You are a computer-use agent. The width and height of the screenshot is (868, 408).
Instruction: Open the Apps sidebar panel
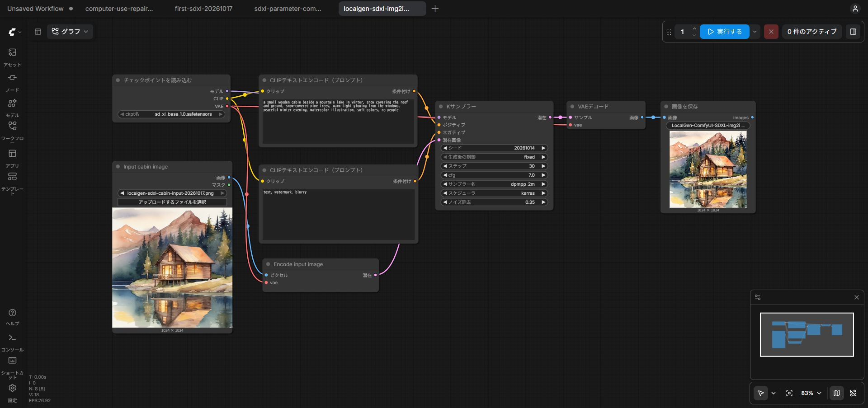click(x=12, y=159)
